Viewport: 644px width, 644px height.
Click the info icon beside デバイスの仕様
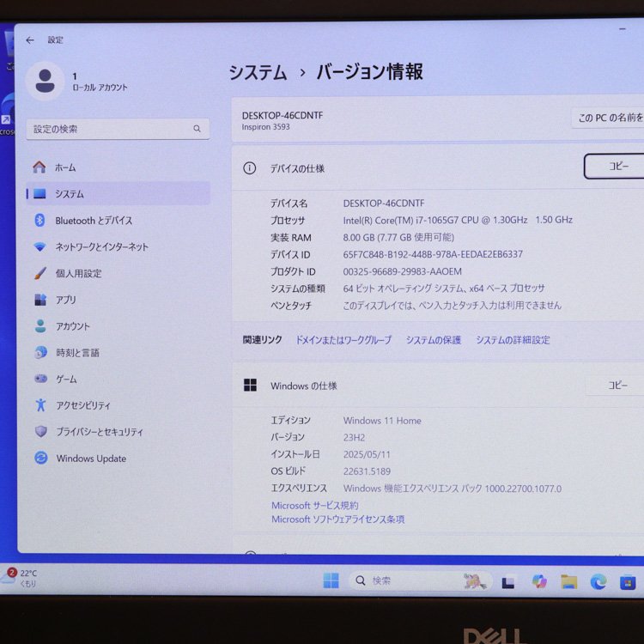click(249, 168)
